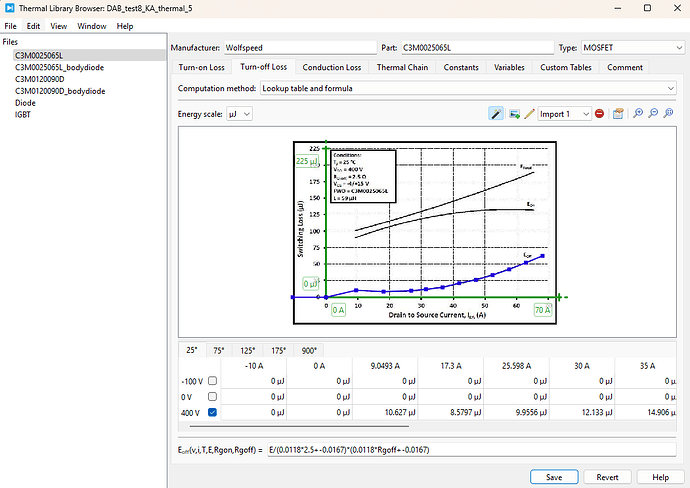The width and height of the screenshot is (690, 488).
Task: Click the 12.133 µJ table cell
Action: (x=582, y=412)
